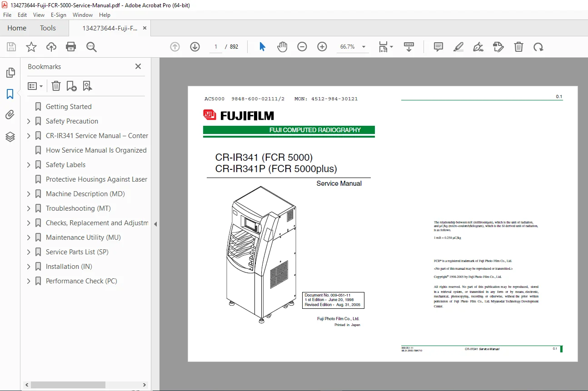Open the zoom level dropdown

[364, 47]
